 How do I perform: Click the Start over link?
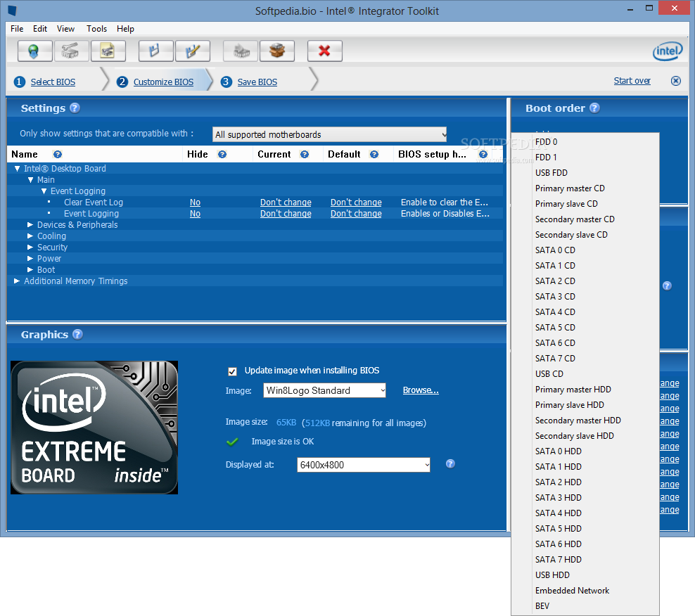632,81
